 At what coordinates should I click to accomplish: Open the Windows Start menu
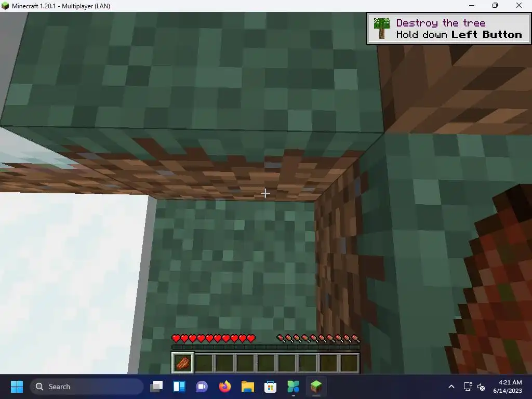(17, 387)
